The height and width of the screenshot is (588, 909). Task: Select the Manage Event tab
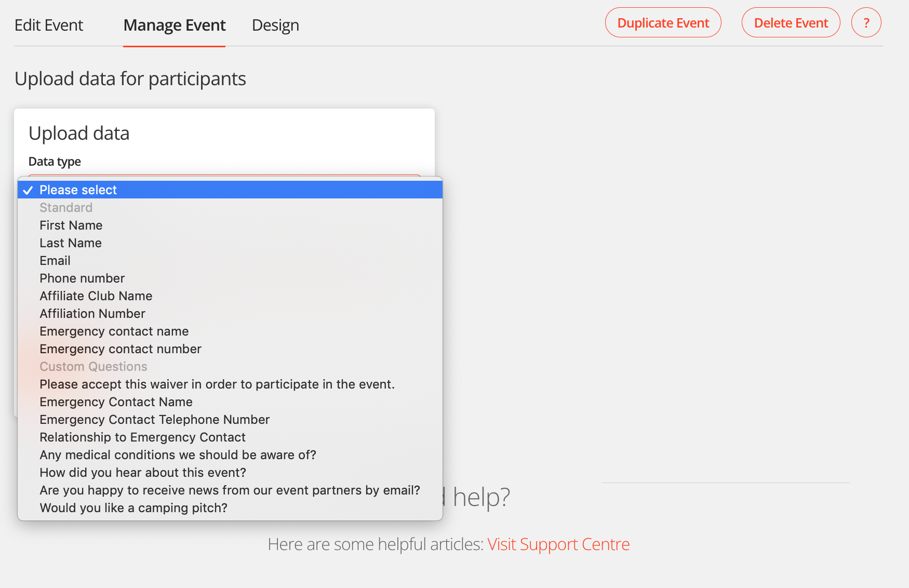click(x=175, y=25)
